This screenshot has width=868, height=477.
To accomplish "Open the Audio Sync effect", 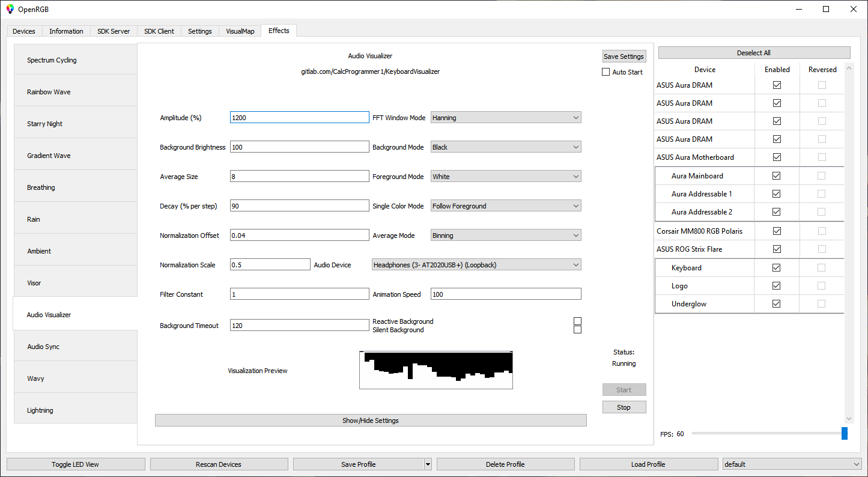I will 76,347.
